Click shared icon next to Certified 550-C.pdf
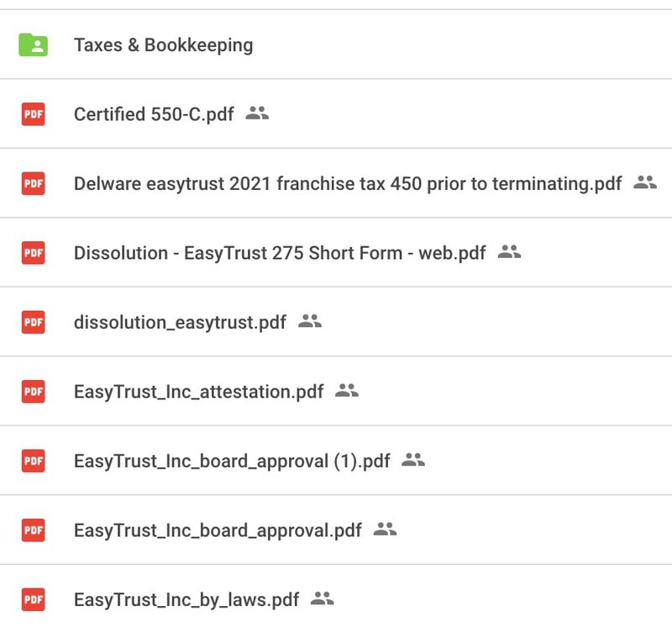Viewport: 672px width, 627px height. (257, 113)
